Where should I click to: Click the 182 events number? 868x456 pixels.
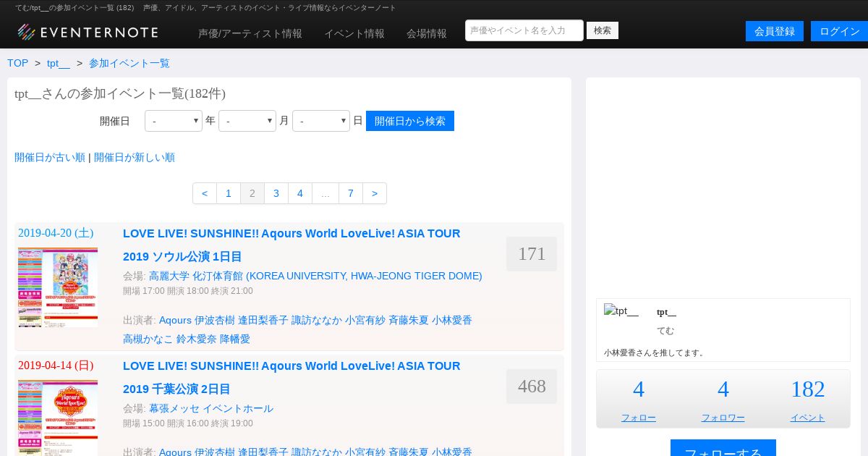808,389
